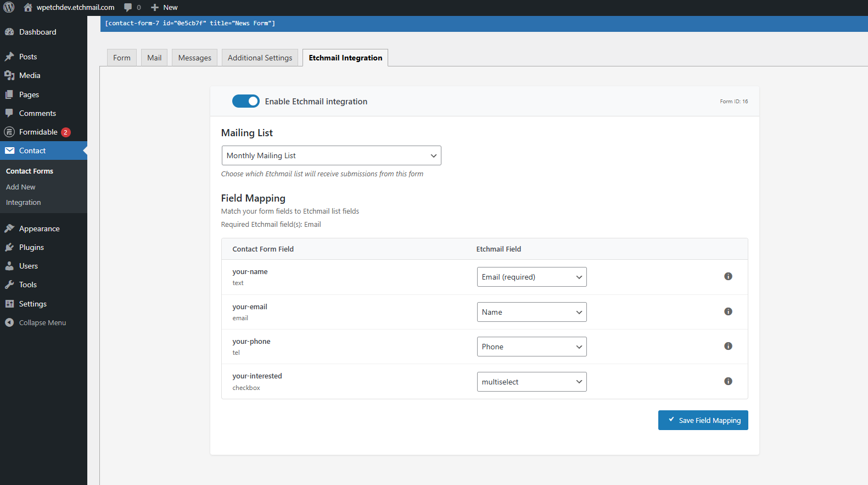The width and height of the screenshot is (868, 485).
Task: Click wpetchdev.etchmail.com site link
Action: [x=76, y=7]
